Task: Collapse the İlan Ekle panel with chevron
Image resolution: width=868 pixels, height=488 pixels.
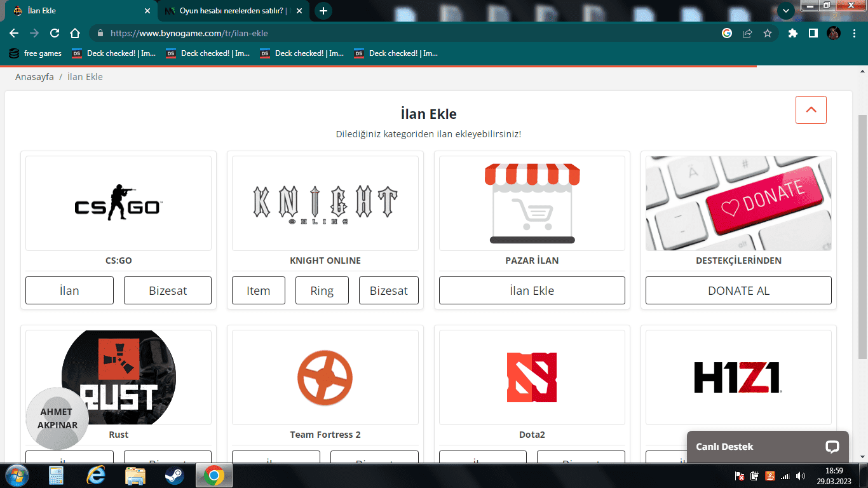Action: click(x=811, y=110)
